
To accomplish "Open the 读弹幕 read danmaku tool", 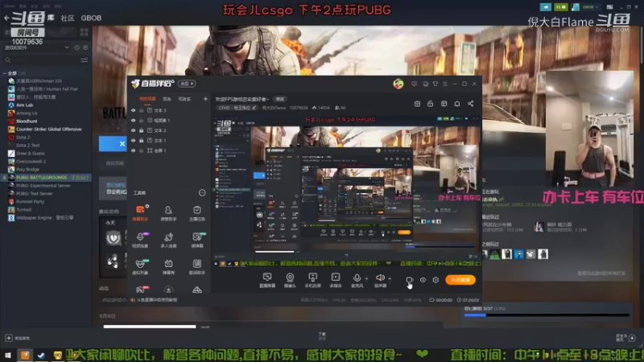I will click(x=197, y=240).
